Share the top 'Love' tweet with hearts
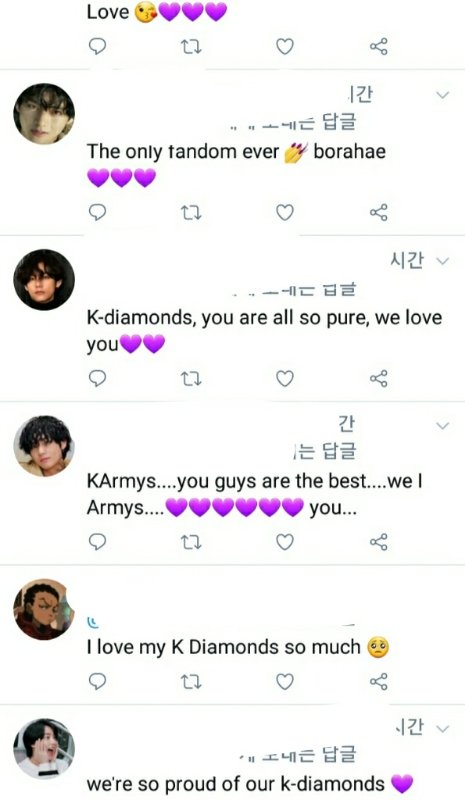465x800 pixels. [x=379, y=46]
